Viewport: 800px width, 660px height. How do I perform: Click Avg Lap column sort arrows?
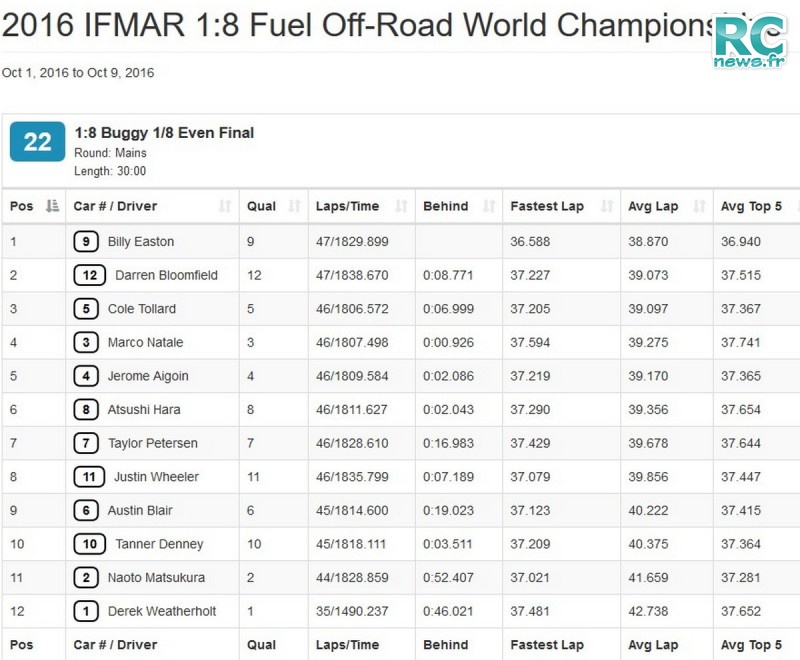pyautogui.click(x=699, y=206)
